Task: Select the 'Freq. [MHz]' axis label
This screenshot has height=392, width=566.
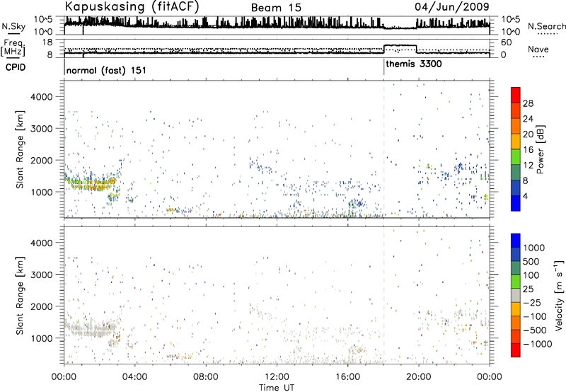Action: click(x=13, y=48)
